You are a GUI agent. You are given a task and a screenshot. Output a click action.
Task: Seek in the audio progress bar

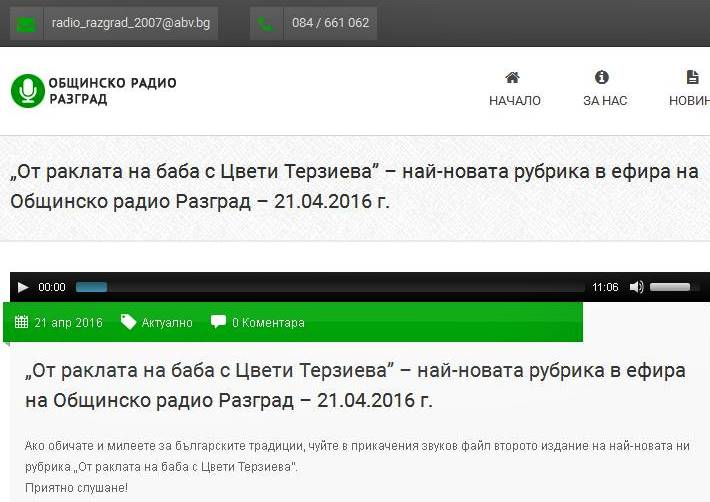click(330, 287)
